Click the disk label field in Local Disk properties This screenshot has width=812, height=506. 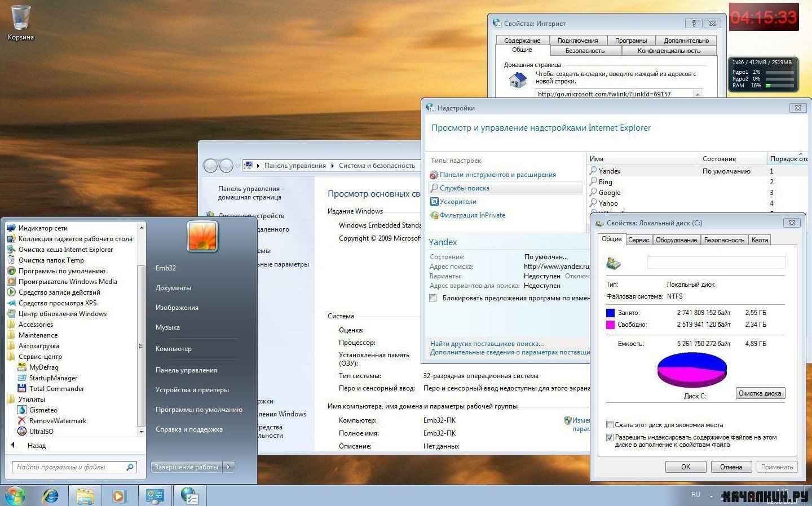[x=716, y=262]
